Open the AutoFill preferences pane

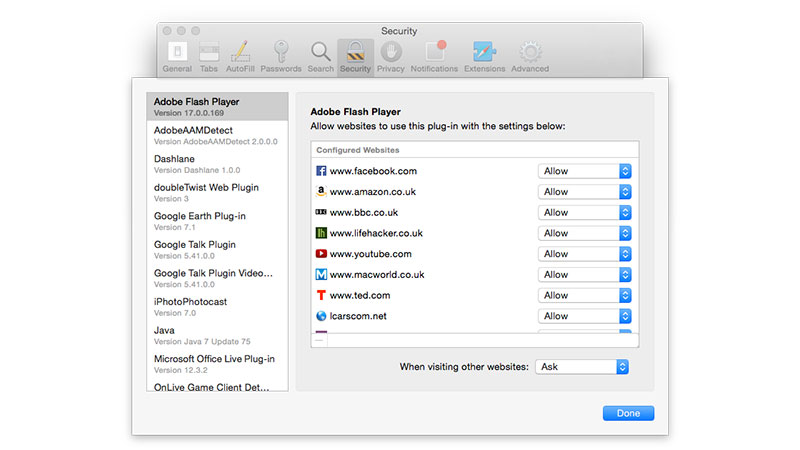point(240,57)
